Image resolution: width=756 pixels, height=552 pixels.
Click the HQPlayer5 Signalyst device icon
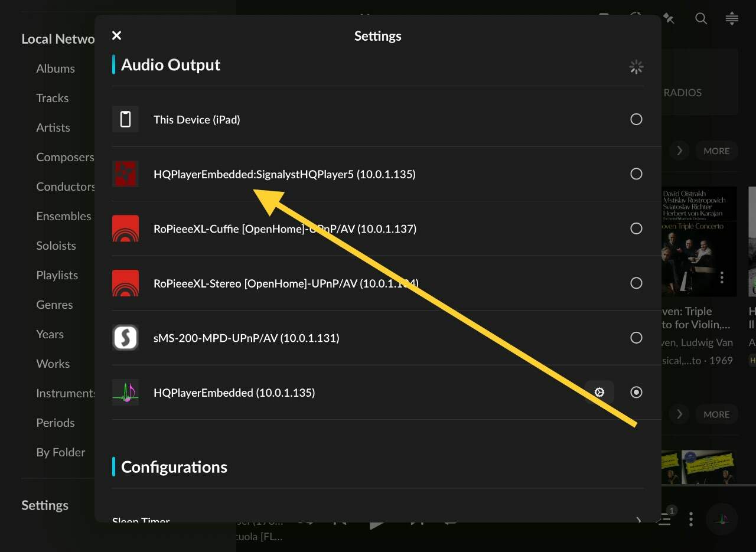click(125, 174)
